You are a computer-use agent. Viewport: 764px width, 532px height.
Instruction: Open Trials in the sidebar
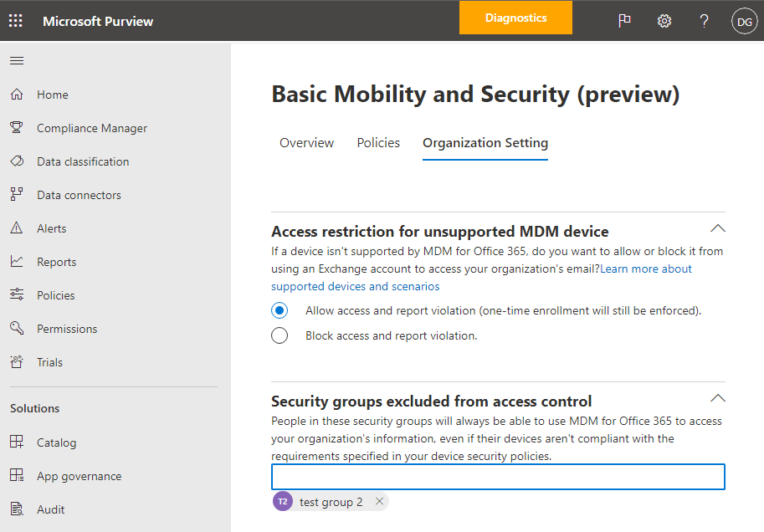tap(49, 362)
